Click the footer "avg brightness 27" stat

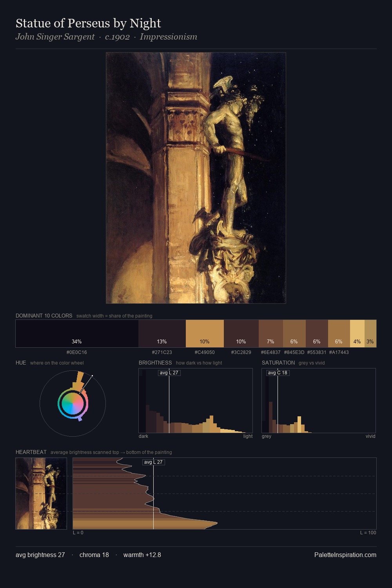click(40, 555)
